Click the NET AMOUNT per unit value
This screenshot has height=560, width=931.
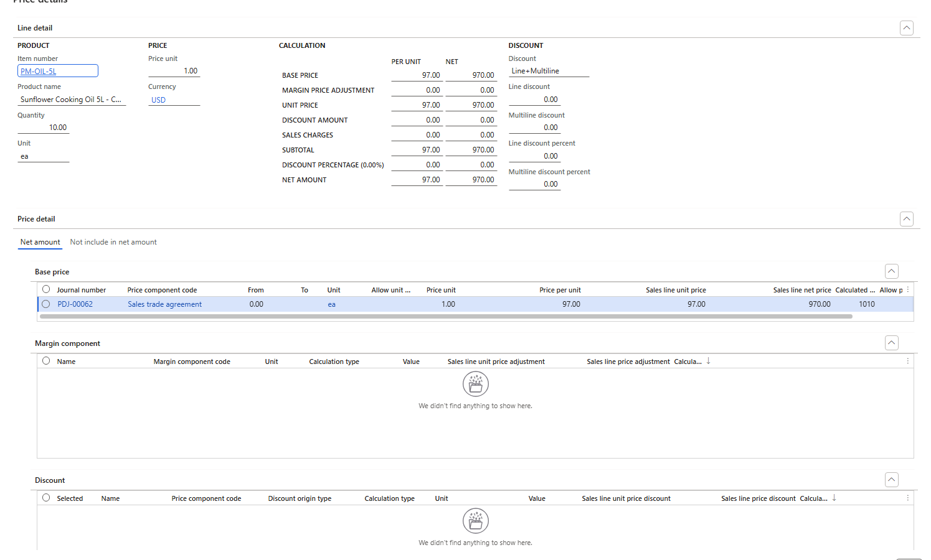pyautogui.click(x=417, y=180)
